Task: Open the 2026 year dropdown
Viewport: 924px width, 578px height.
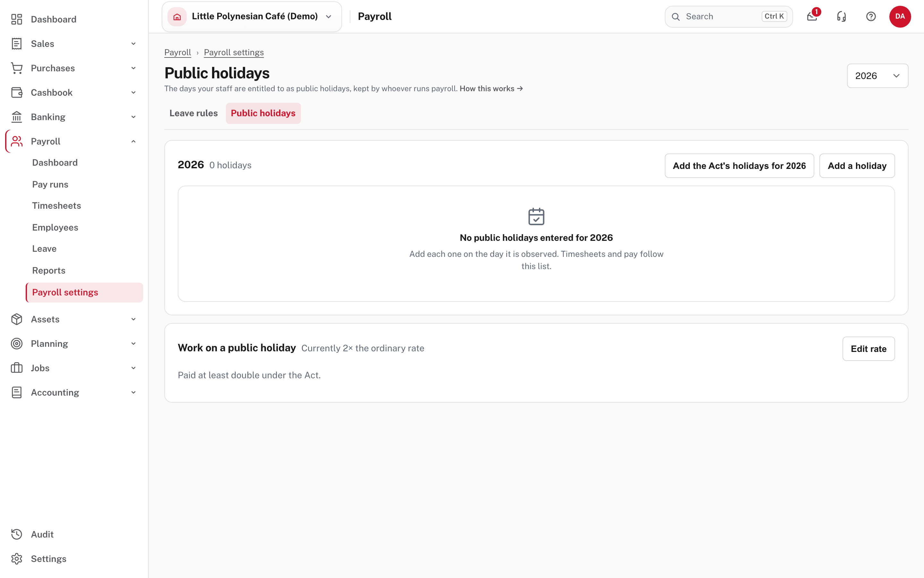Action: 877,76
